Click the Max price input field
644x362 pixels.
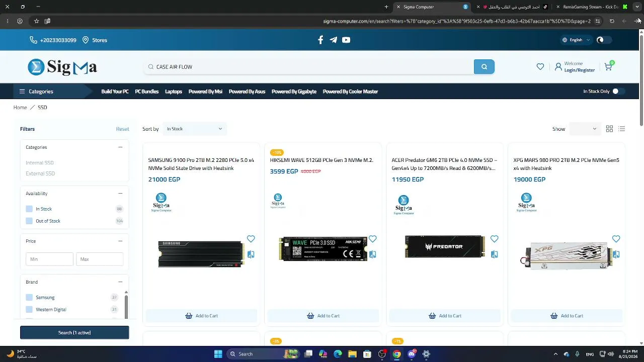tap(100, 259)
